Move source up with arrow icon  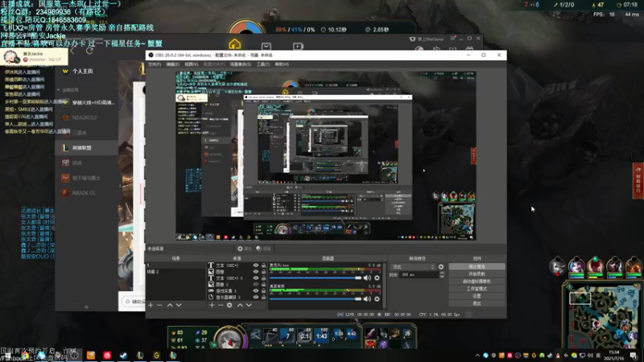tap(240, 306)
